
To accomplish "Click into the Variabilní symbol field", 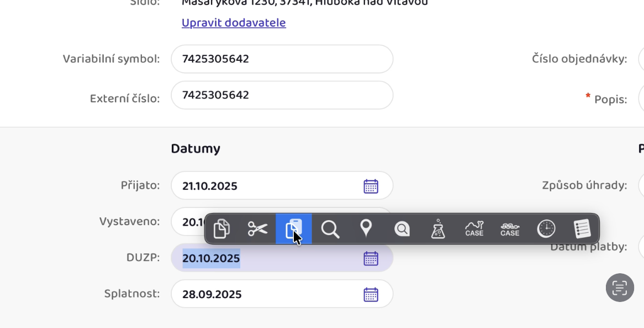I will [x=282, y=59].
